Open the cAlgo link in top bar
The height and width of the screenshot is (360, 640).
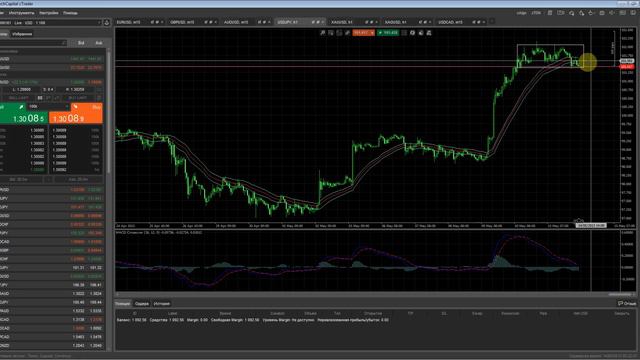point(521,13)
